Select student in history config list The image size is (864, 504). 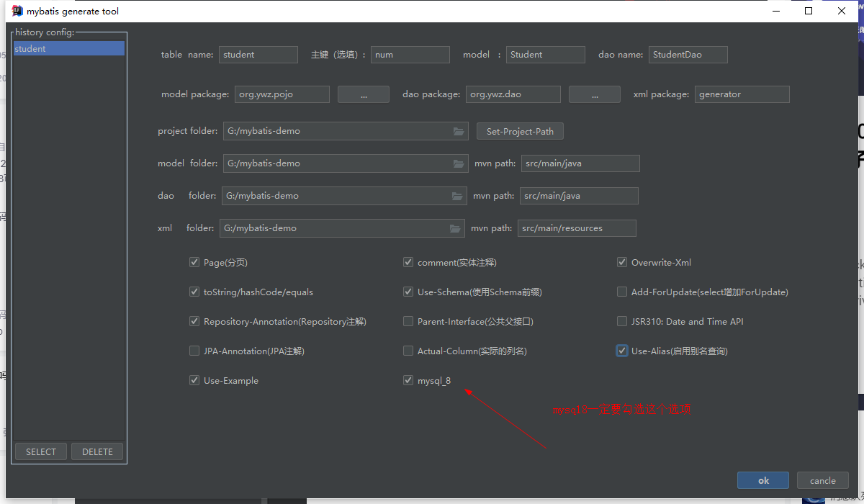(x=68, y=49)
